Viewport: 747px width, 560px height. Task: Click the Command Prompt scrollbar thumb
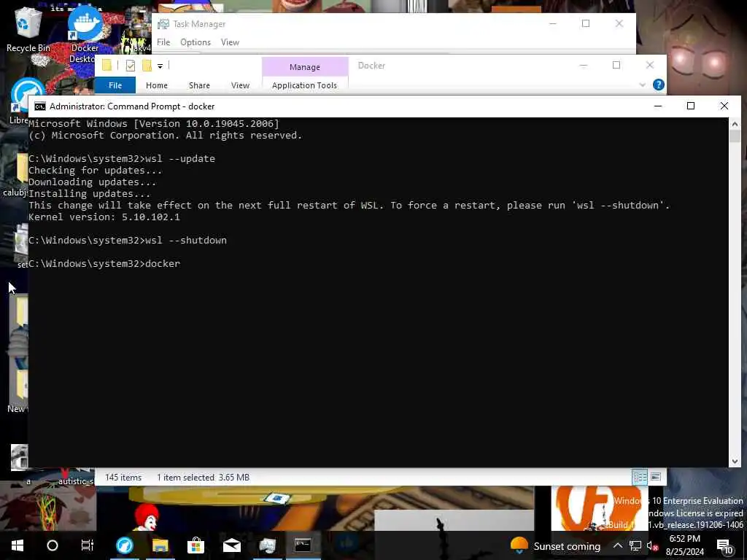pos(735,136)
